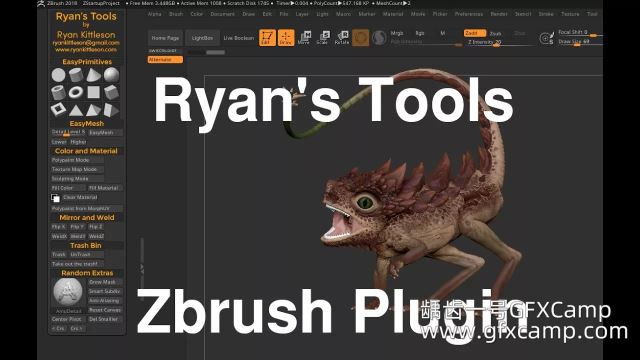The height and width of the screenshot is (360, 640).
Task: Click the Home Page button
Action: pos(165,38)
